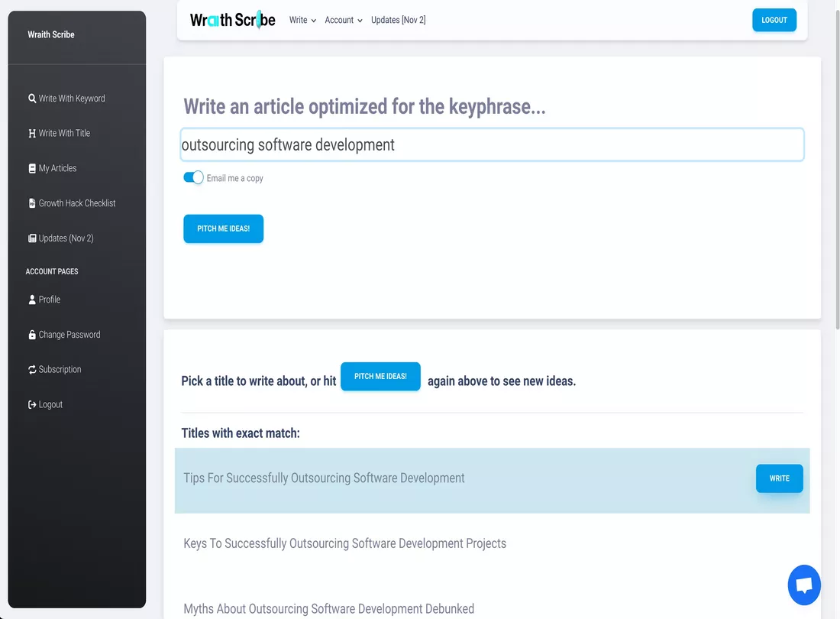
Task: Click the newspaper icon for Updates (Nov 2)
Action: [x=32, y=238]
